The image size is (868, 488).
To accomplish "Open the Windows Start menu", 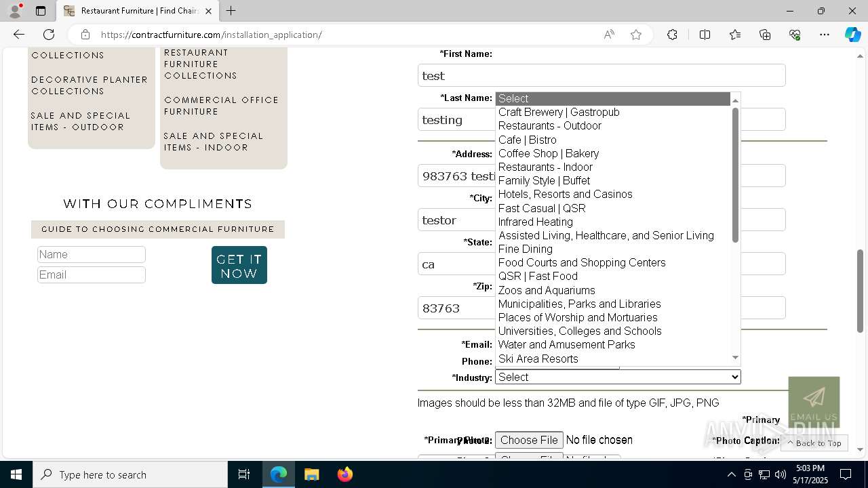I will click(16, 474).
